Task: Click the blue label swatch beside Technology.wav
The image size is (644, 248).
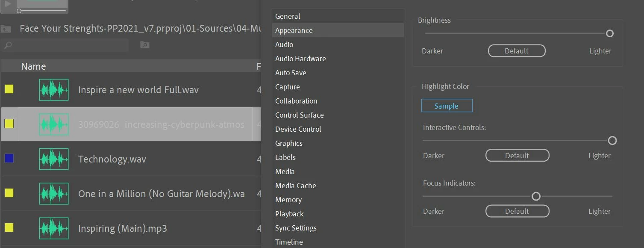Action: (9, 159)
